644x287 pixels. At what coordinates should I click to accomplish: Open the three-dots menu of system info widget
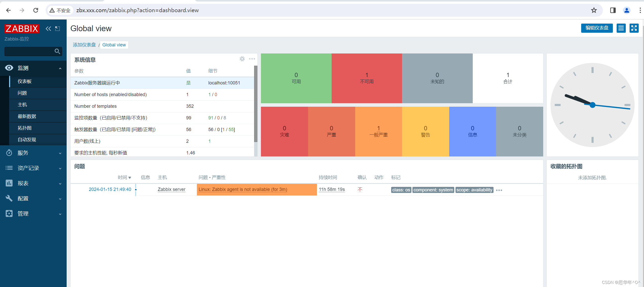(x=252, y=59)
